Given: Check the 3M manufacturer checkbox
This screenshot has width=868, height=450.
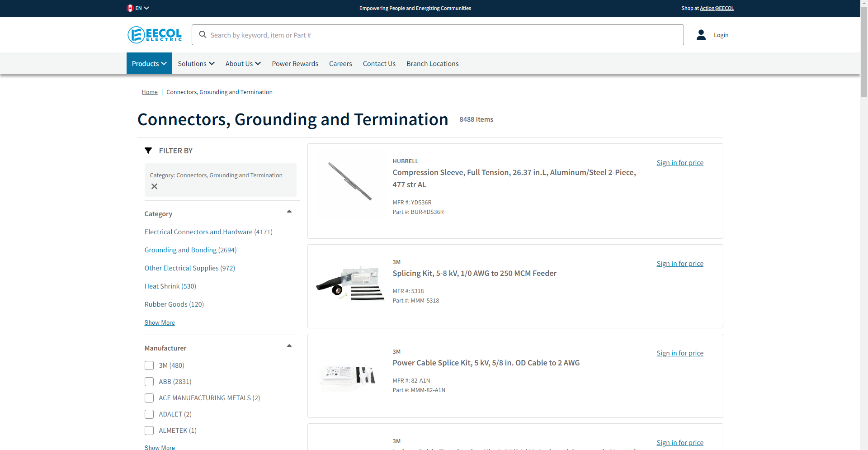Looking at the screenshot, I should pos(149,365).
